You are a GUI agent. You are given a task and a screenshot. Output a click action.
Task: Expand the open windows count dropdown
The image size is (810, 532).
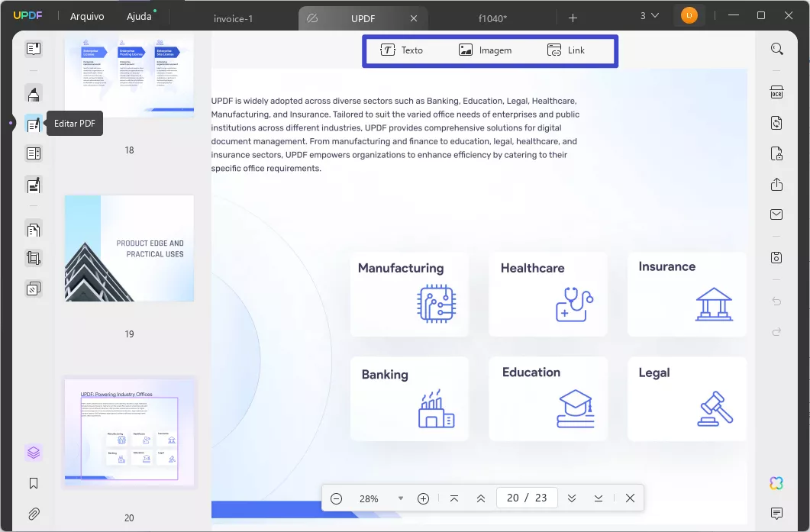(650, 16)
